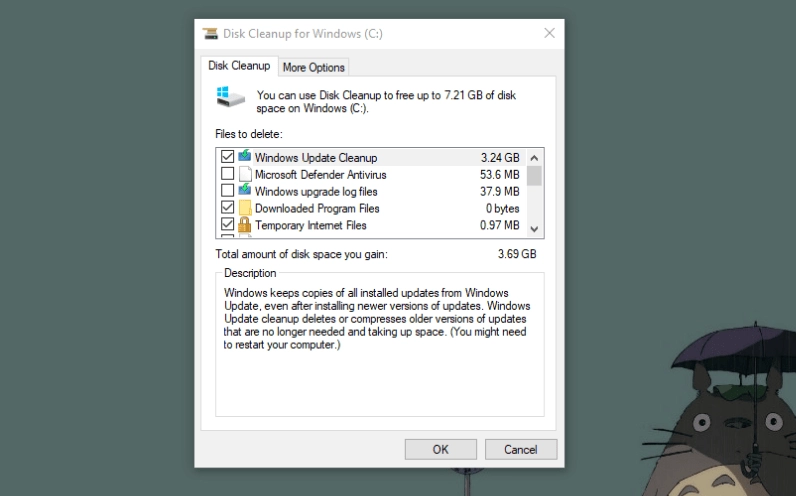796x496 pixels.
Task: Toggle the Temporary Internet Files checkbox
Action: click(227, 225)
